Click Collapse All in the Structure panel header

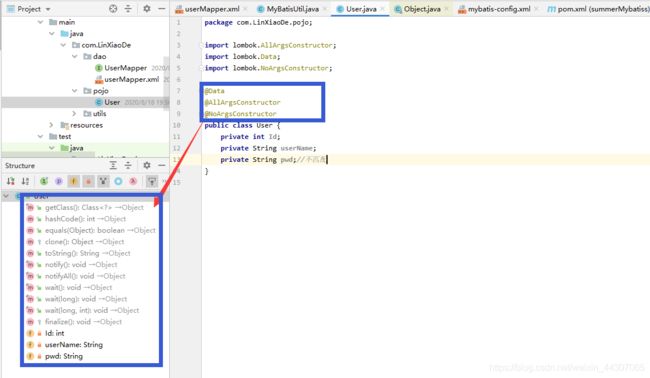(x=128, y=165)
